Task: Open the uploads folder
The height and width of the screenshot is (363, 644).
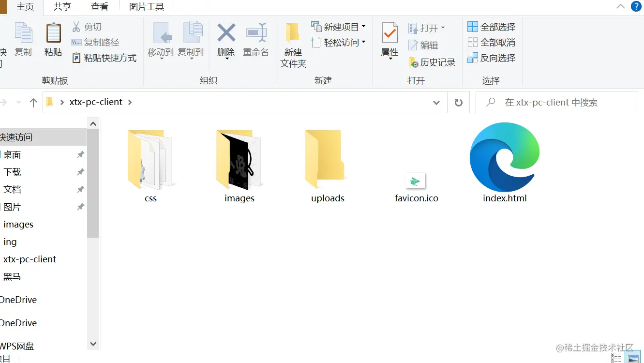Action: (328, 166)
